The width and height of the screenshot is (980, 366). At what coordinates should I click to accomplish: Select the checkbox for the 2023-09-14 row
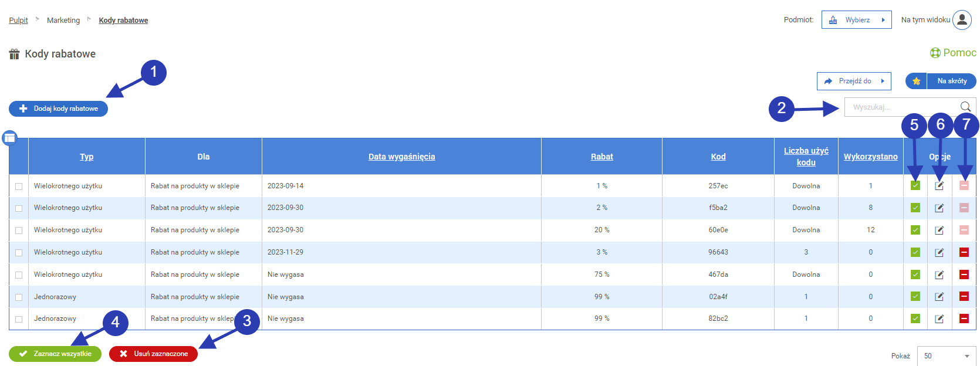[19, 187]
